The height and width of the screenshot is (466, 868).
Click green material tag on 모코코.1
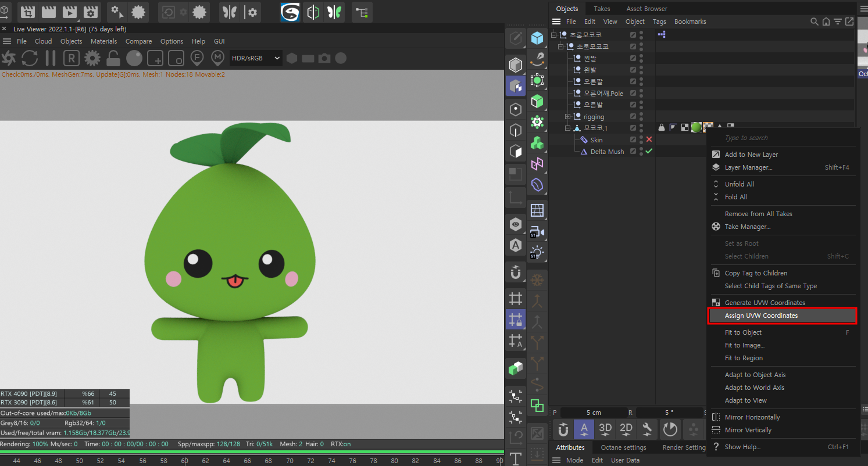pos(696,127)
